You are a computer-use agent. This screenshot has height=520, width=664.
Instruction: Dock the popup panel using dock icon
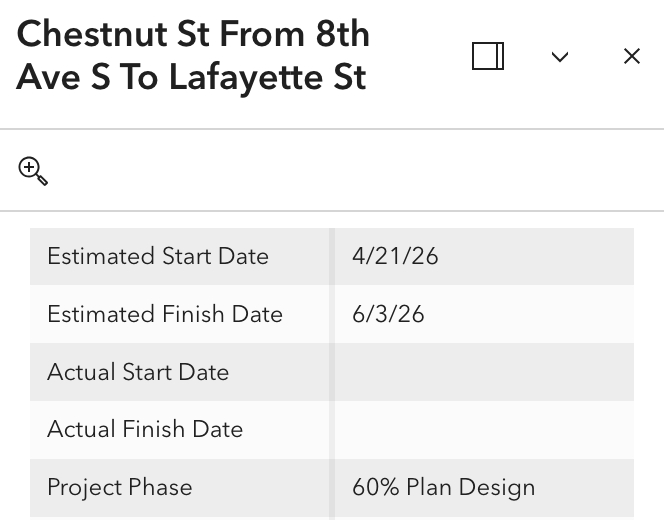click(x=488, y=56)
